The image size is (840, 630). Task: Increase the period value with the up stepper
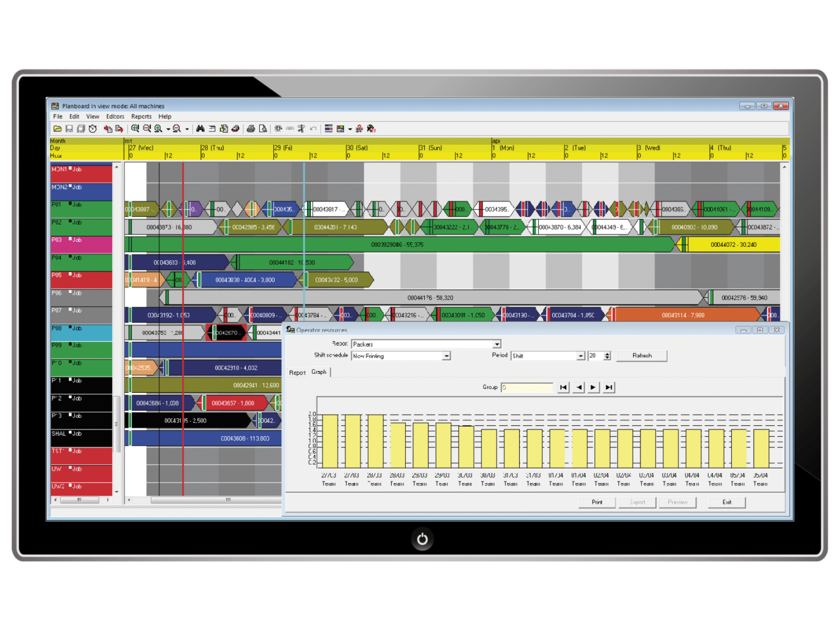607,353
